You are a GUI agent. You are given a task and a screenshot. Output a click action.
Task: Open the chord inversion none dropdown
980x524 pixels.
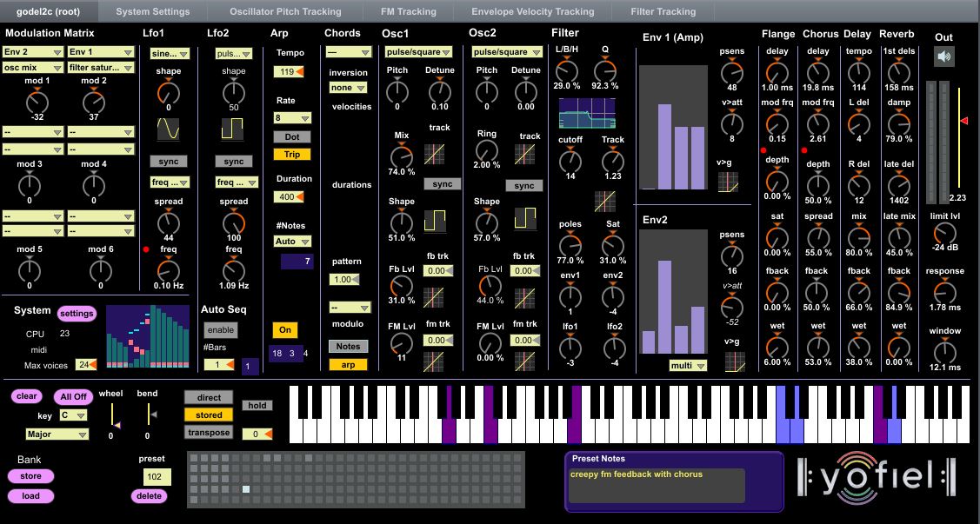click(x=348, y=88)
